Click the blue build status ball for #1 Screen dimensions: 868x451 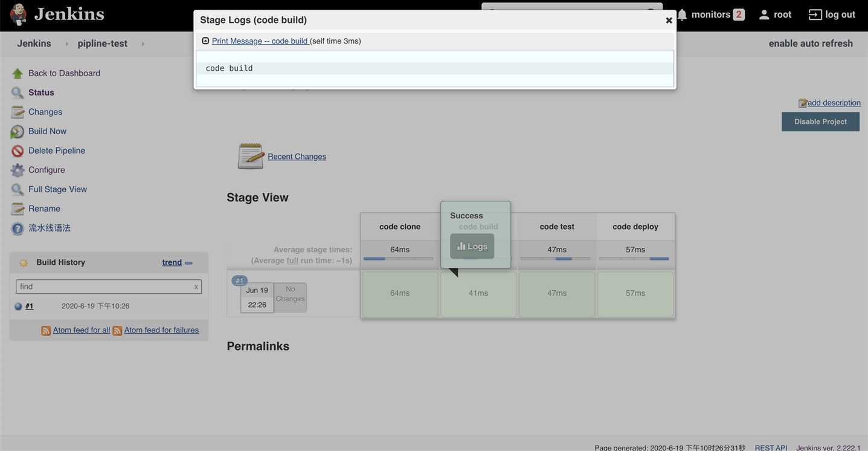tap(18, 307)
